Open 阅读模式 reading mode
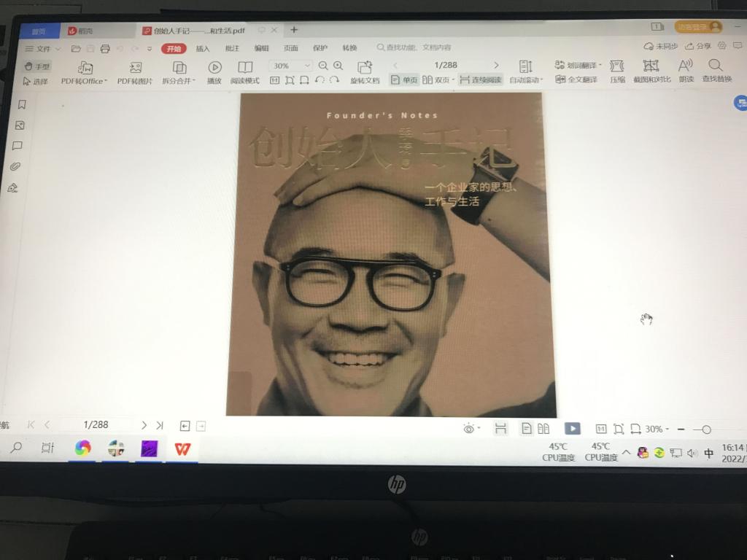747x560 pixels. (x=245, y=68)
